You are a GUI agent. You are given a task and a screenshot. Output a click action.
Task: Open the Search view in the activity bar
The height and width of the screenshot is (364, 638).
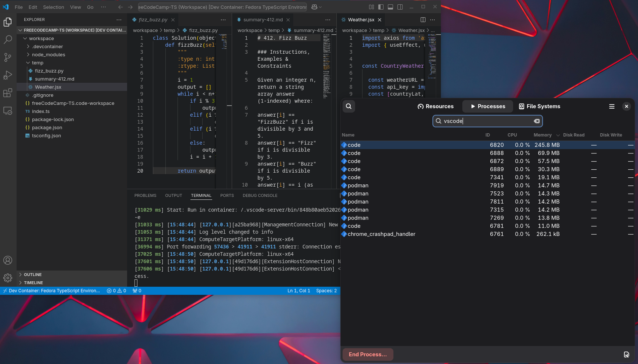(8, 39)
